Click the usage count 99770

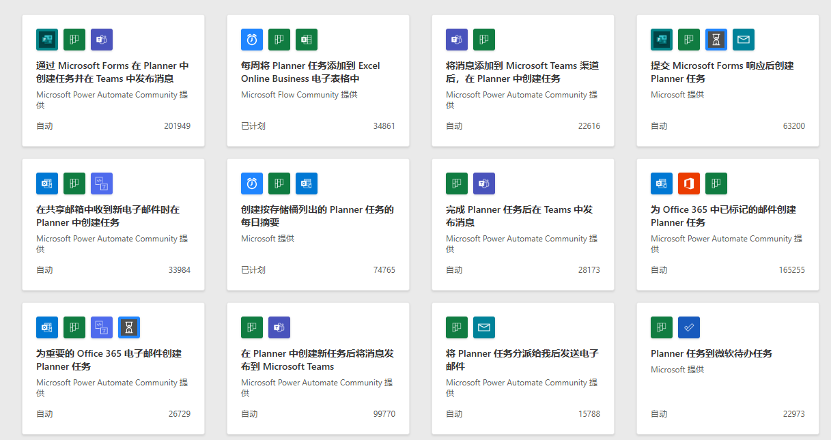click(384, 414)
